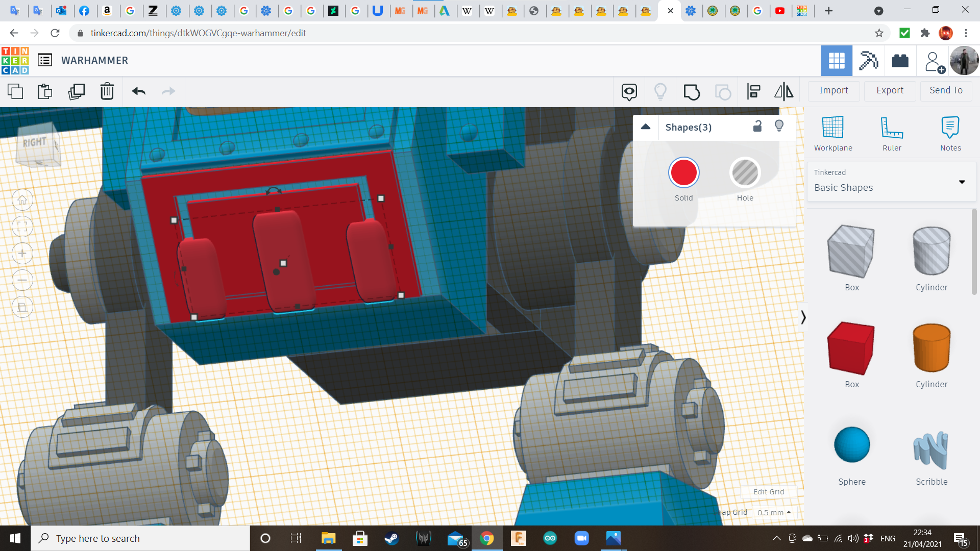
Task: Zoom out with minus button
Action: (x=22, y=280)
